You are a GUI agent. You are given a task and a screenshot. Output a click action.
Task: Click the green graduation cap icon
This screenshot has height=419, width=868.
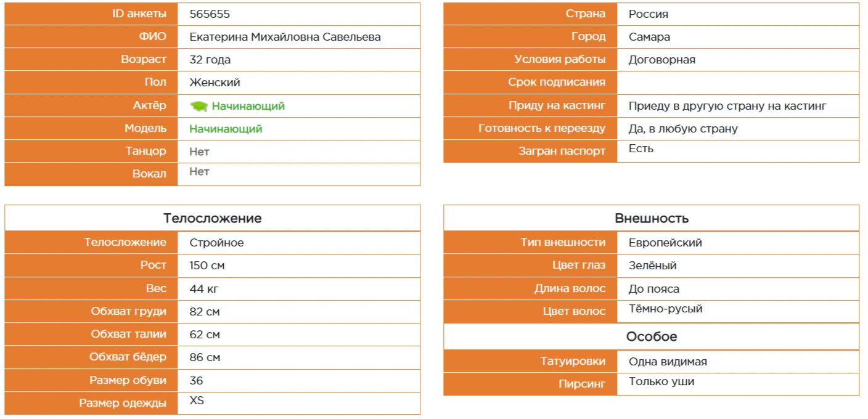[199, 106]
